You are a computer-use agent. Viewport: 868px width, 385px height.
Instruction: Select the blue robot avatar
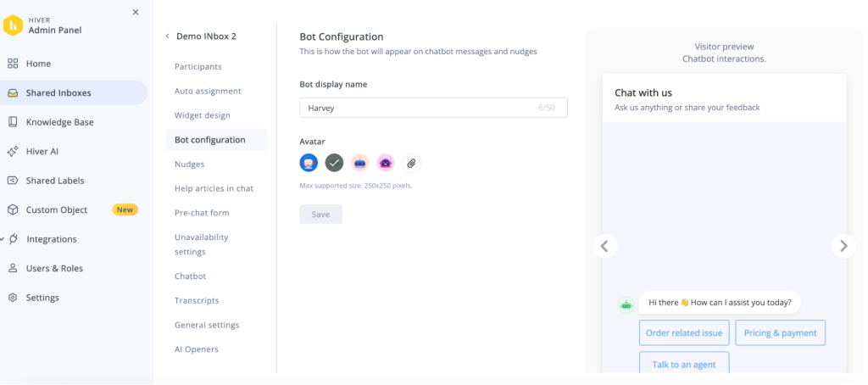point(309,162)
